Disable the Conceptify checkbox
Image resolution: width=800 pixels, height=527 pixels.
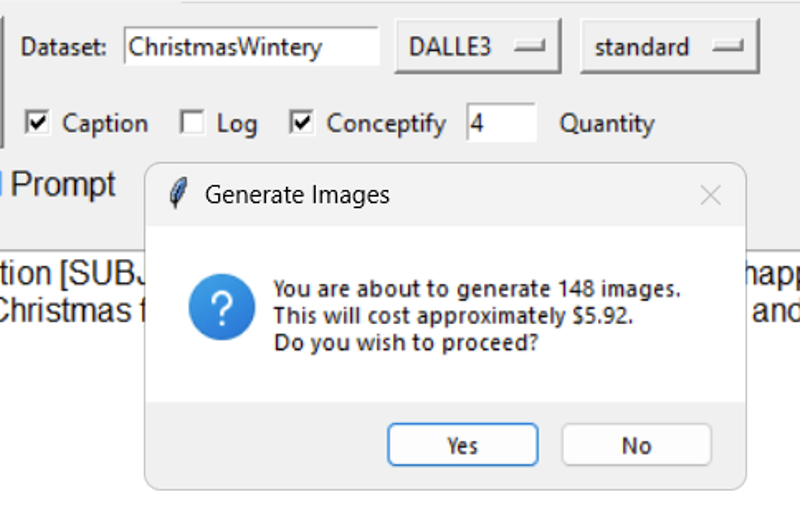[301, 122]
